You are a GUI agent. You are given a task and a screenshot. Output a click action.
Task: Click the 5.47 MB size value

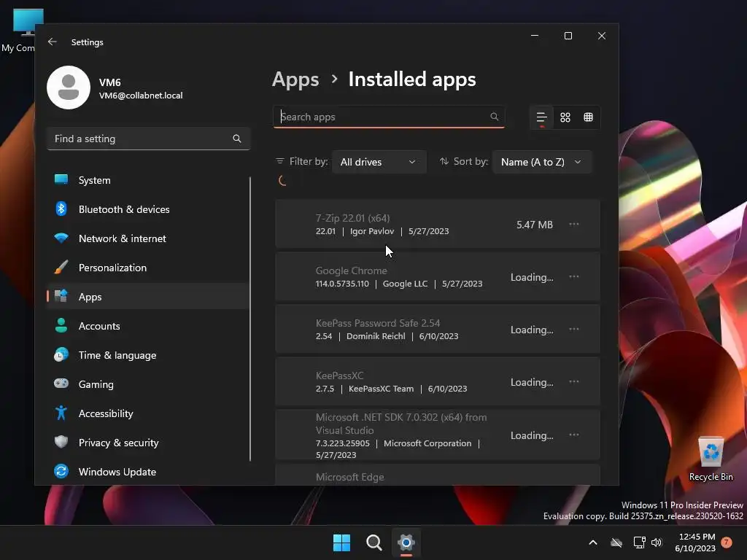point(535,225)
